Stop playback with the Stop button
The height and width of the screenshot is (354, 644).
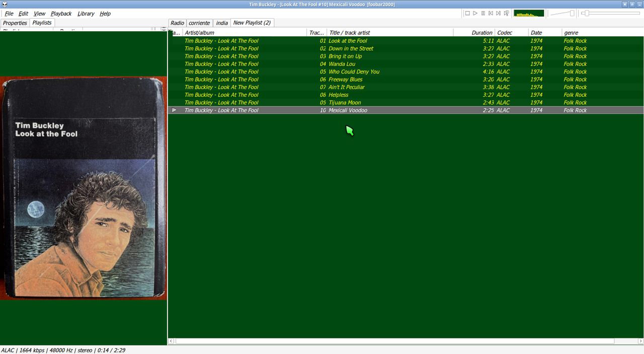pyautogui.click(x=467, y=14)
